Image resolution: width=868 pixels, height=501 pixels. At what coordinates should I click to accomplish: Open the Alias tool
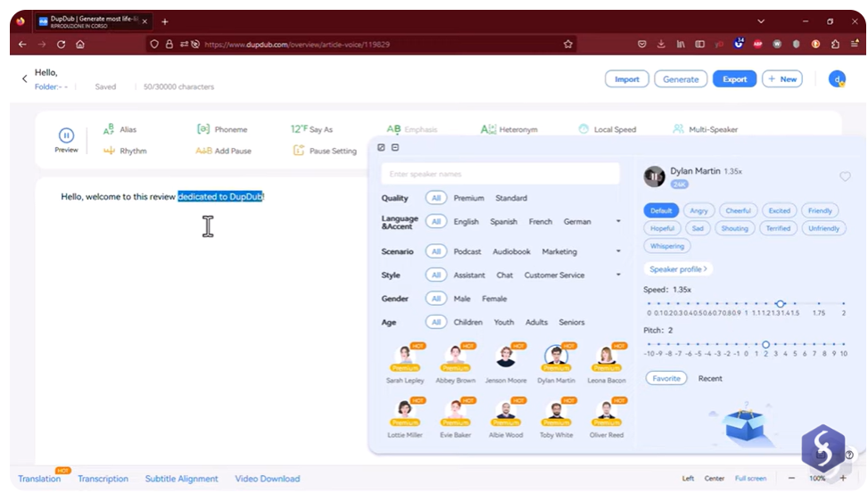pos(120,129)
